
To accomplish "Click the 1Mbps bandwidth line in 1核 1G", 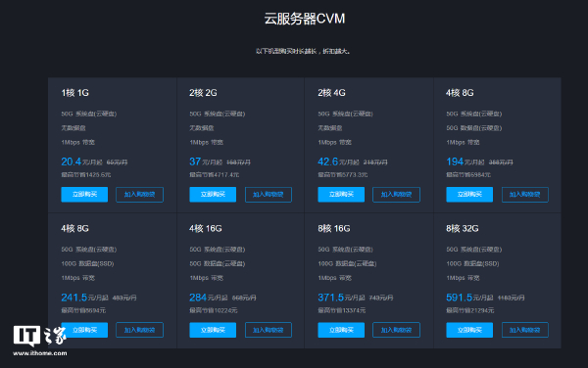I will point(78,142).
